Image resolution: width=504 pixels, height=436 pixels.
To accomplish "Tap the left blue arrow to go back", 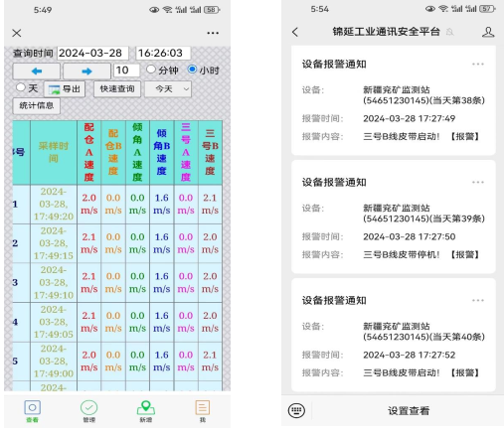I will pyautogui.click(x=37, y=72).
